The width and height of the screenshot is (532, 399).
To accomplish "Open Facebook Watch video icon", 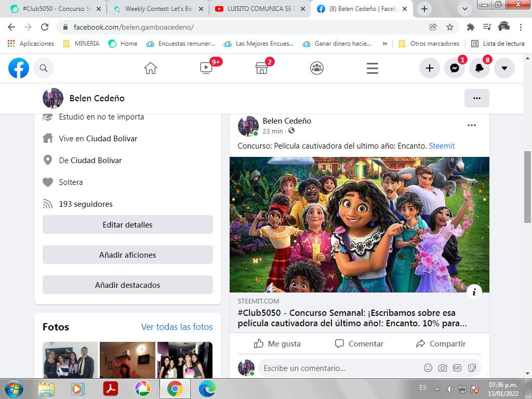I will (206, 68).
